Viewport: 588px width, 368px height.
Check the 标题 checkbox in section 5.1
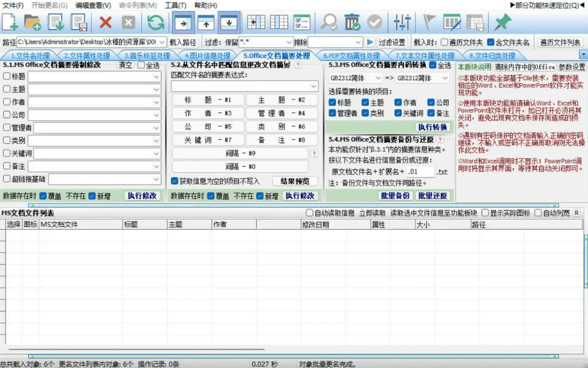7,76
